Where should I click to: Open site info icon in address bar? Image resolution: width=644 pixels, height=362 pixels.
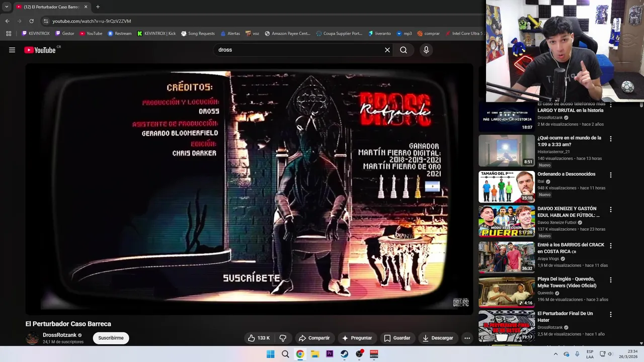[x=46, y=21]
